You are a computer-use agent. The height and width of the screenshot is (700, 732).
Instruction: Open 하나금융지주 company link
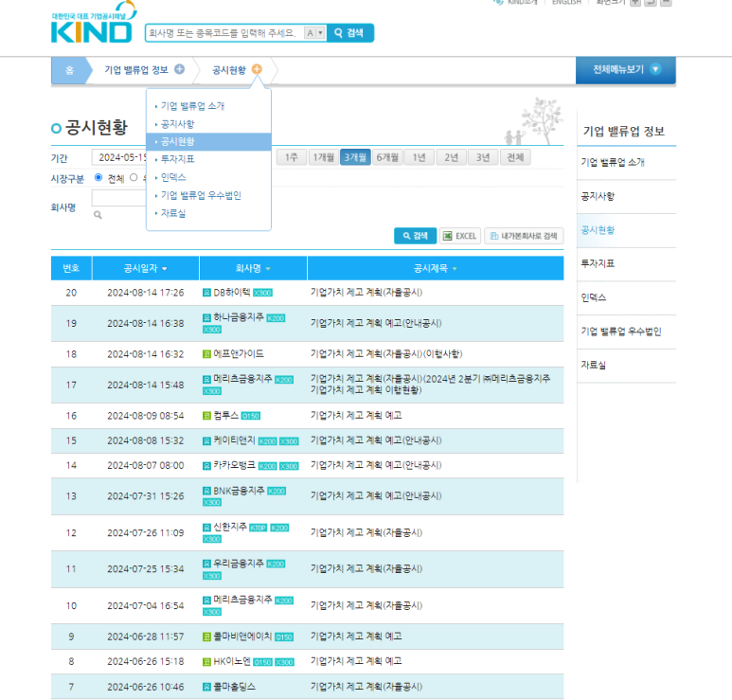[x=238, y=317]
